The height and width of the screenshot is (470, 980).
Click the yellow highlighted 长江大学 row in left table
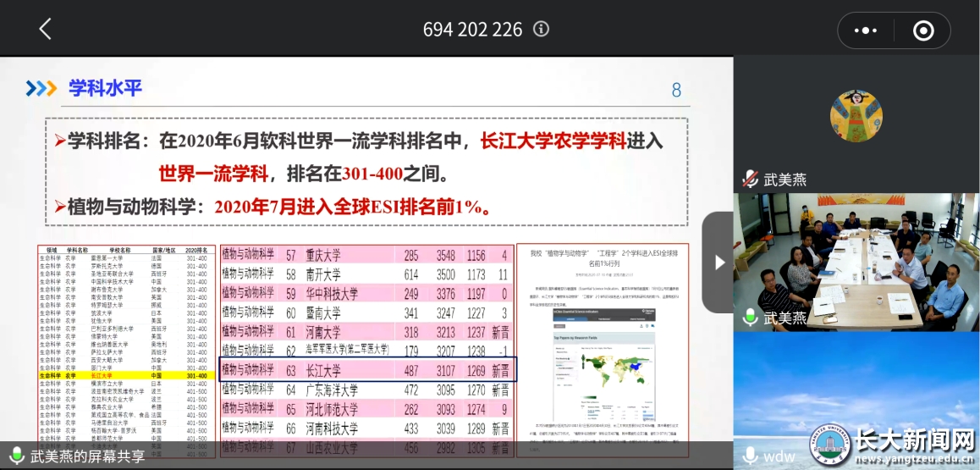127,376
